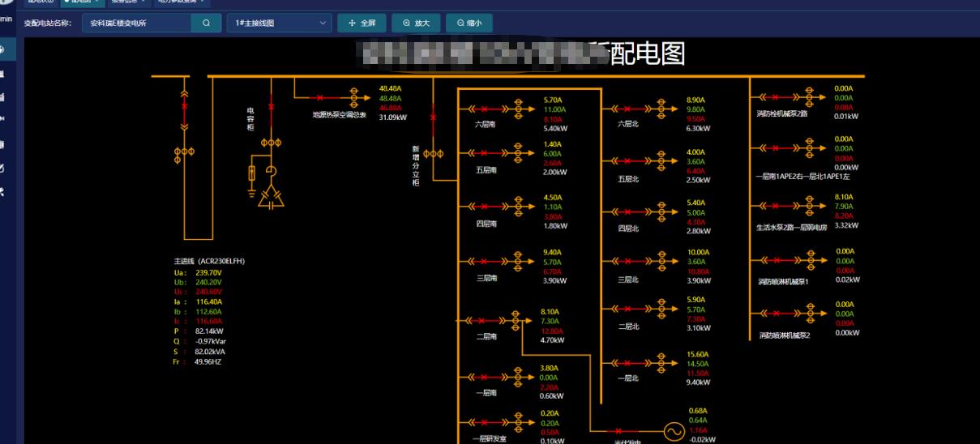Viewport: 980px width, 444px height.
Task: Click the 主进线 (ACR230ELFH) meter label
Action: 209,262
